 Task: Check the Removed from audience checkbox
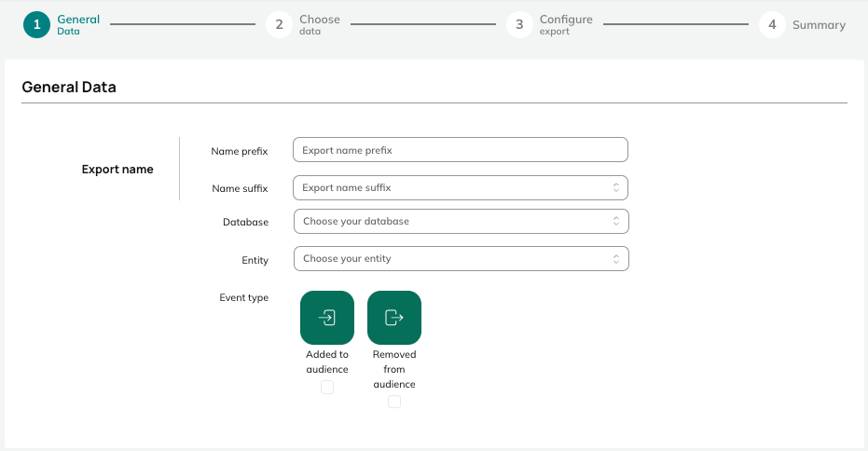pyautogui.click(x=394, y=402)
